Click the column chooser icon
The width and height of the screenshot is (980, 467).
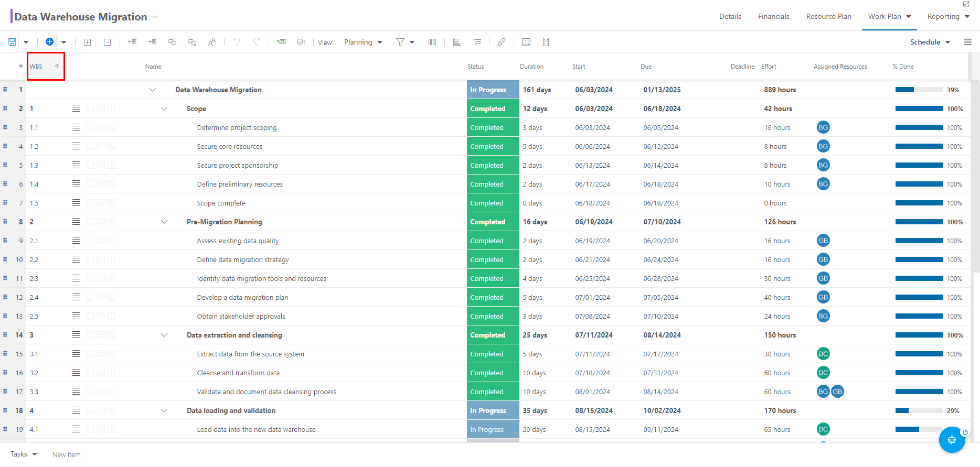click(432, 42)
